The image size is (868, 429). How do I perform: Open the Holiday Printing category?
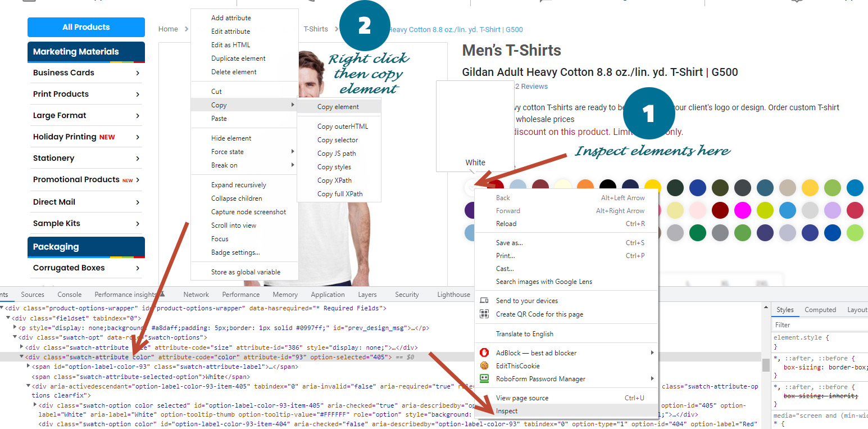tap(86, 137)
